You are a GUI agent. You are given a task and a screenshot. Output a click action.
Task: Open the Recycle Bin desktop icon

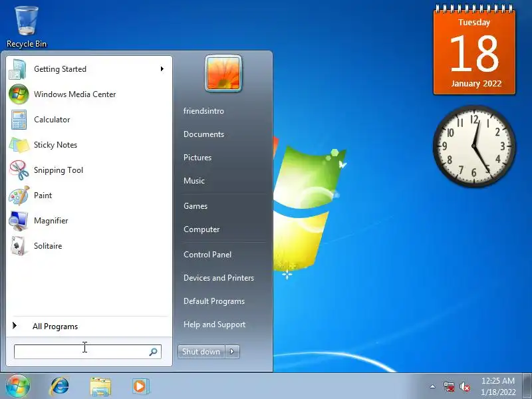[27, 27]
